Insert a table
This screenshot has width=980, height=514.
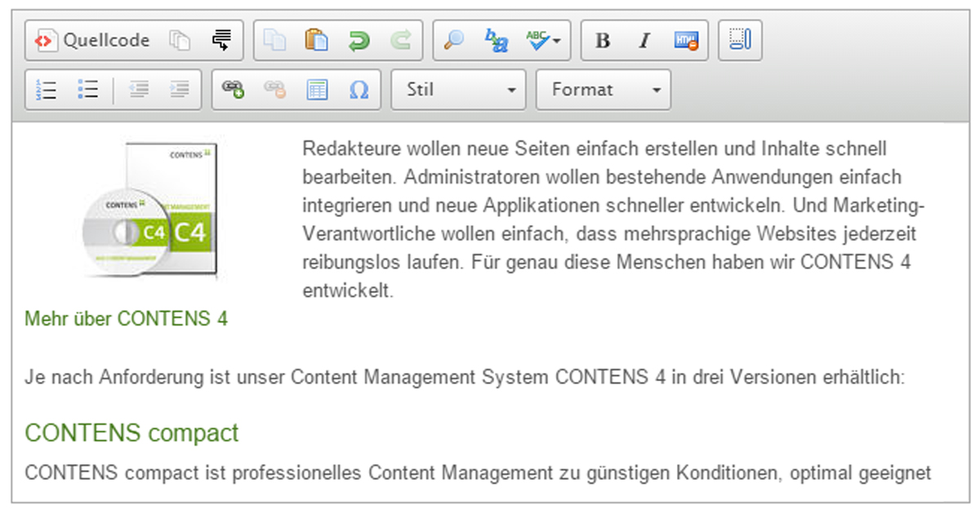(317, 90)
